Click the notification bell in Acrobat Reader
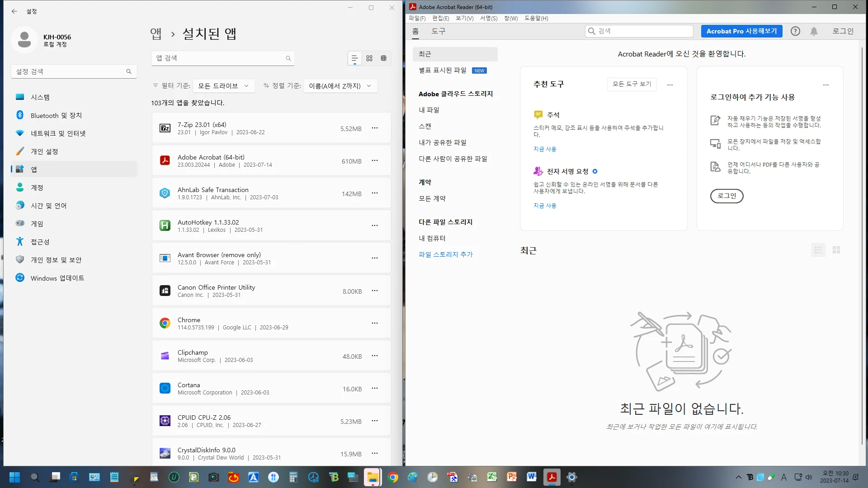Viewport: 868px width, 488px height. pos(814,31)
